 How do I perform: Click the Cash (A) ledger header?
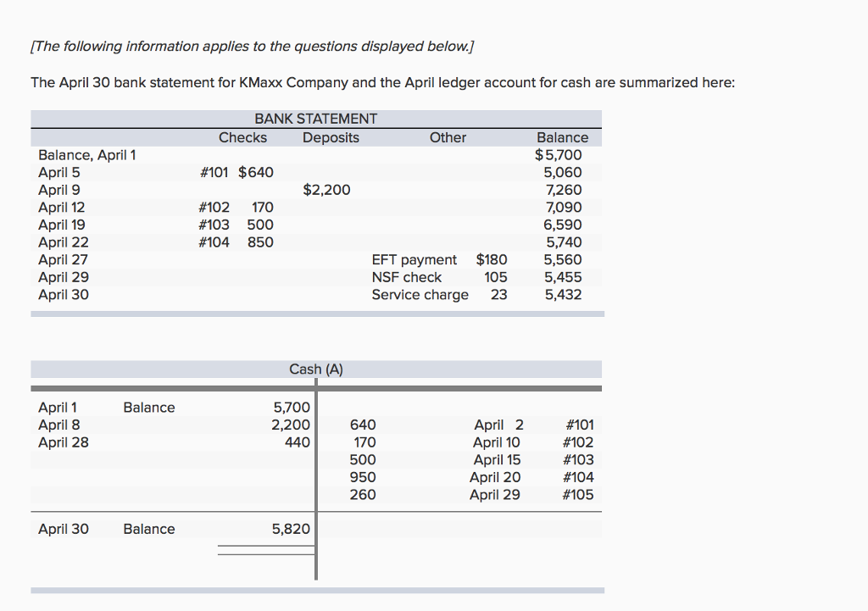315,369
